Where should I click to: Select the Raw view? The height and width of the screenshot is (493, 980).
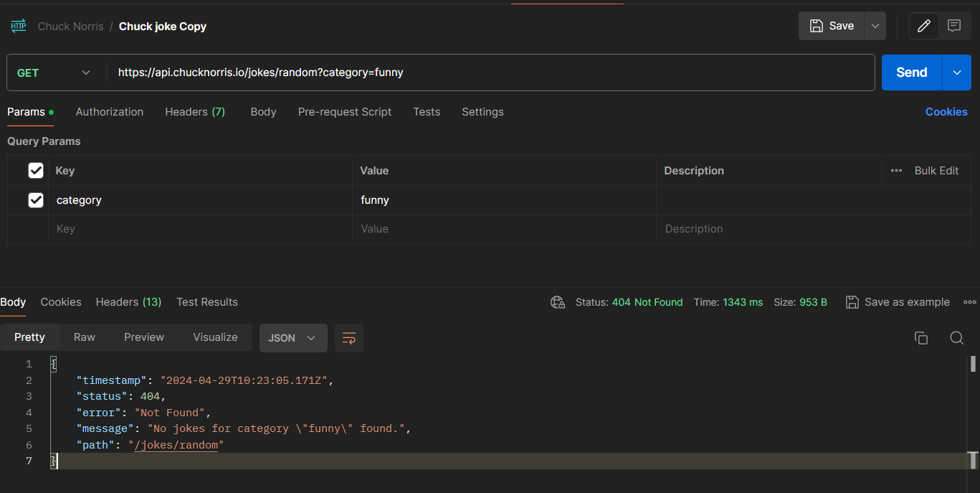coord(85,337)
